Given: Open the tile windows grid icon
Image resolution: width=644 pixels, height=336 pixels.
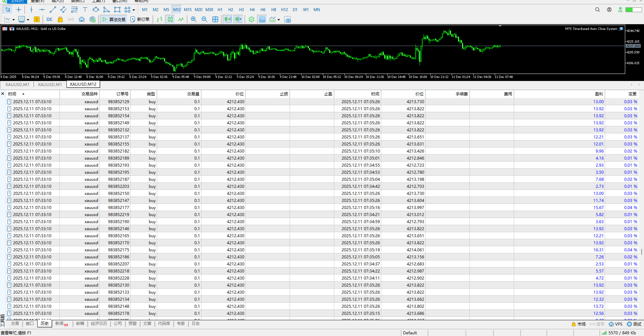Looking at the screenshot, I should (x=215, y=19).
